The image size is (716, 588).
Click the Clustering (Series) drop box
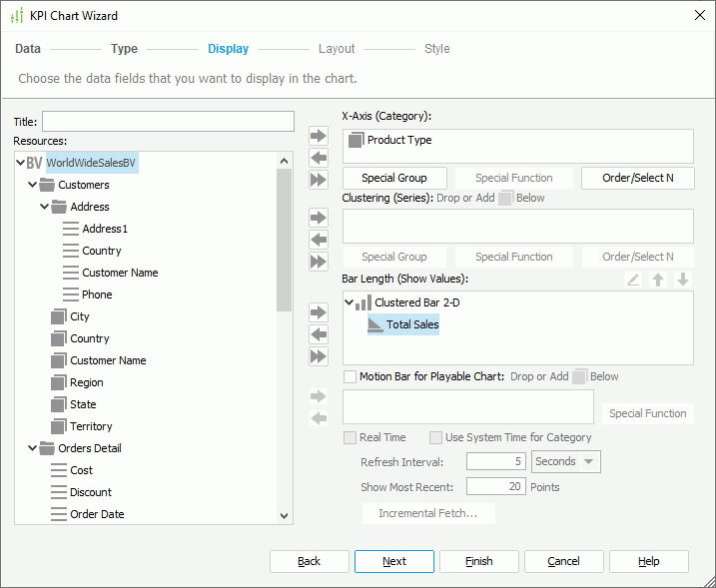point(518,226)
